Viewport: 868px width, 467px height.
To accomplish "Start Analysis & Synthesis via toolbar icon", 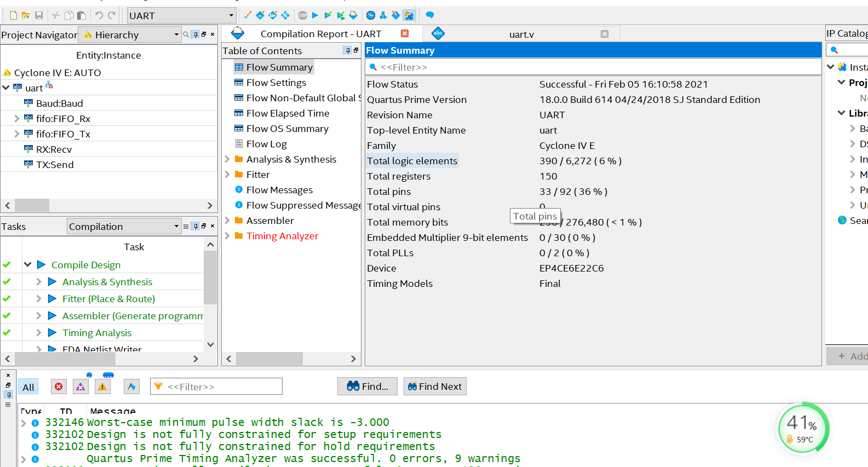I will coord(327,15).
